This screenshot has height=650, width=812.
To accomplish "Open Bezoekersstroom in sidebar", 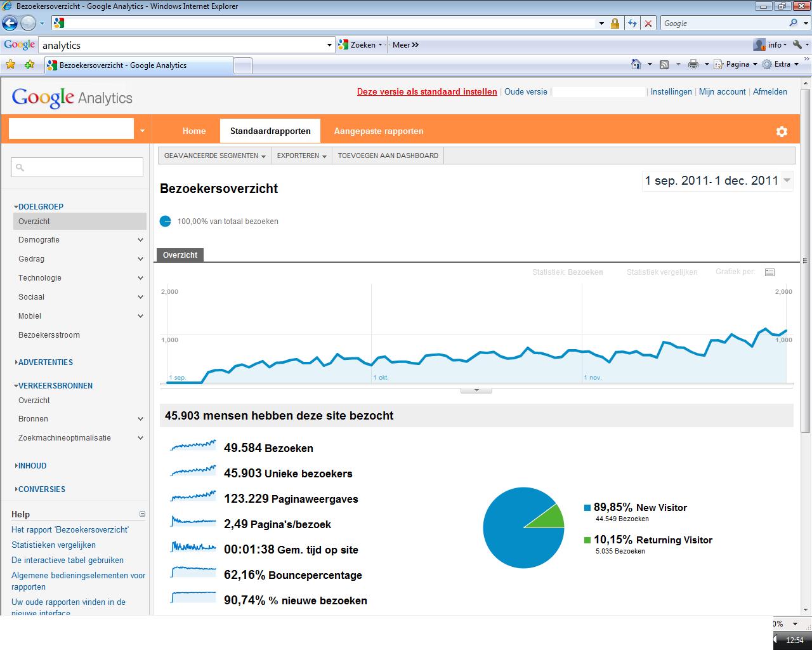I will click(49, 335).
